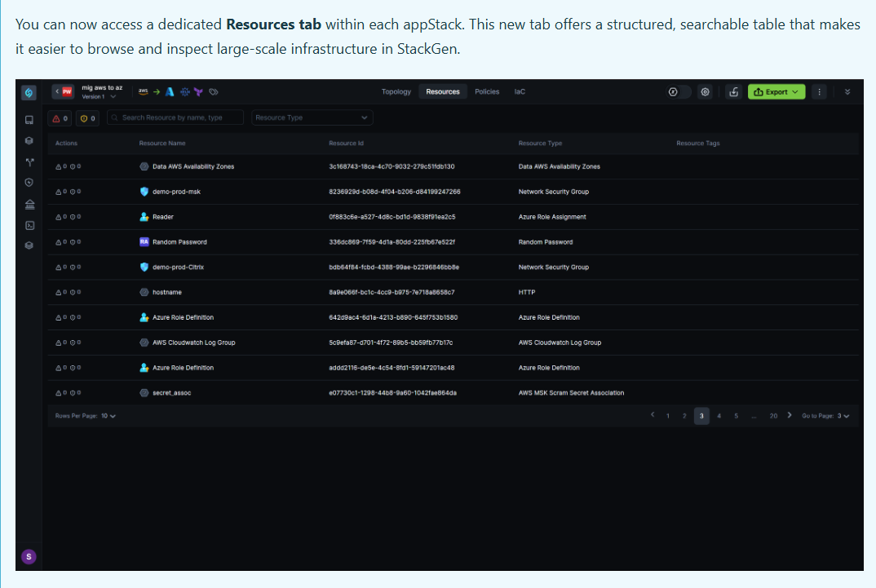The width and height of the screenshot is (876, 588).
Task: Select the demo-prod-msk resource name
Action: [176, 192]
